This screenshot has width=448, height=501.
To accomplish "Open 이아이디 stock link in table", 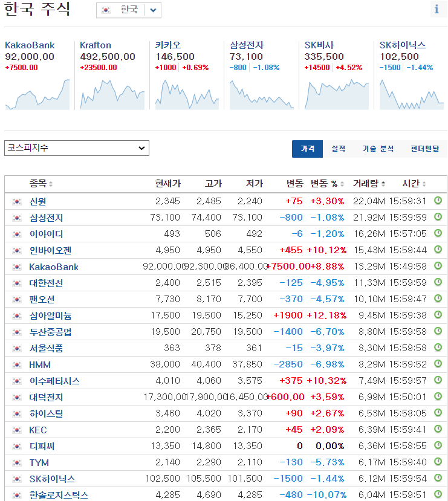I will (x=46, y=234).
